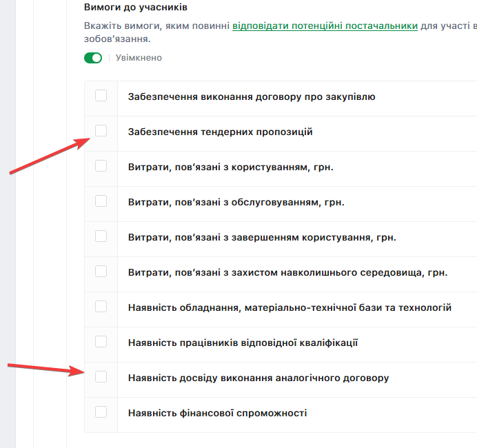Select the "Забезпечення виконання договору про закупівлю" label
This screenshot has width=477, height=448.
pyautogui.click(x=252, y=96)
